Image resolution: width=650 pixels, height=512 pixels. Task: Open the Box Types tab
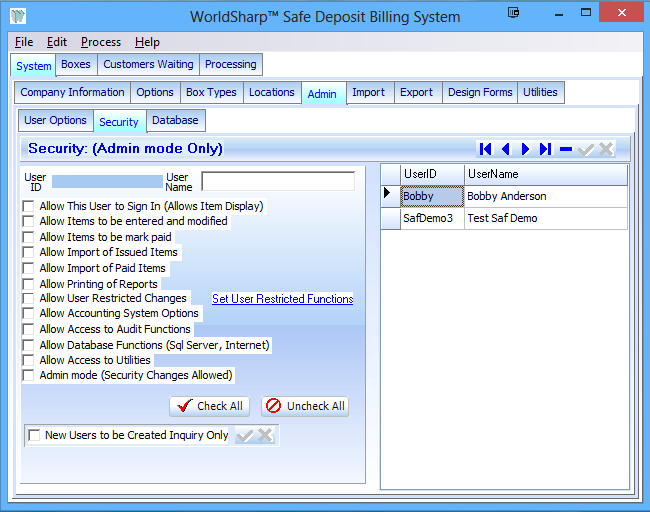pyautogui.click(x=211, y=92)
